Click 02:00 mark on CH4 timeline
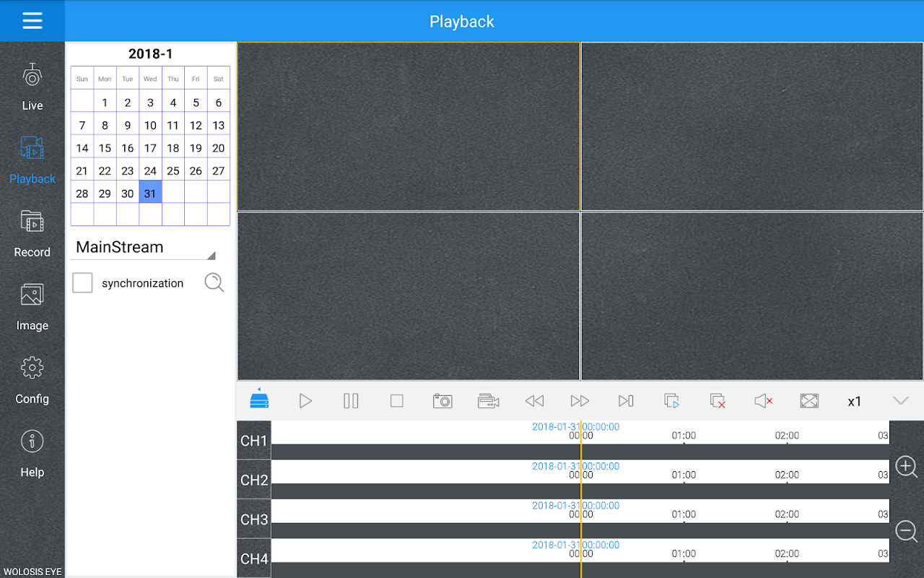This screenshot has width=924, height=578. 787,554
